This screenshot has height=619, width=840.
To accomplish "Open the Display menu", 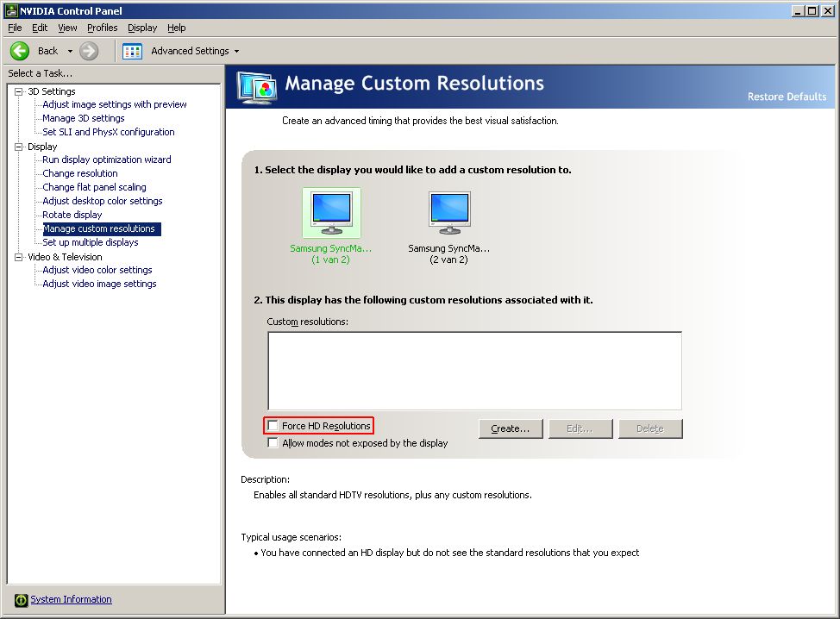I will (142, 28).
